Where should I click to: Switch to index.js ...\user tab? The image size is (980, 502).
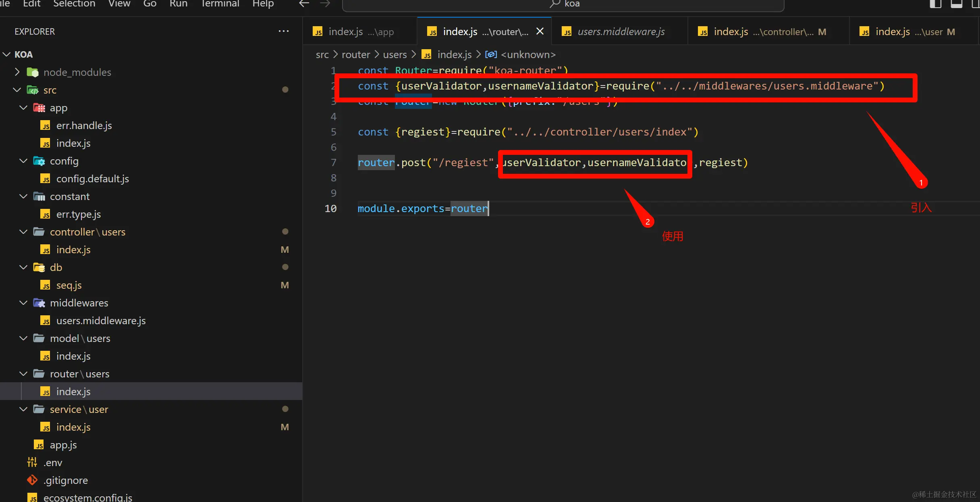pyautogui.click(x=914, y=31)
